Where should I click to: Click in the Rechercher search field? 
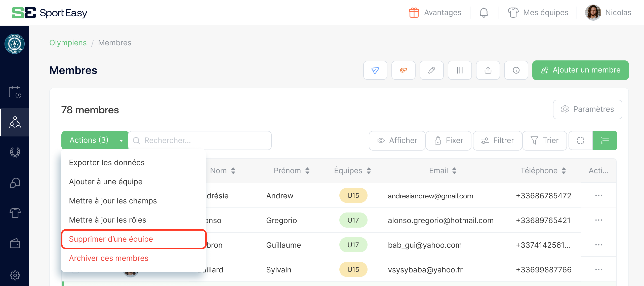(x=199, y=140)
